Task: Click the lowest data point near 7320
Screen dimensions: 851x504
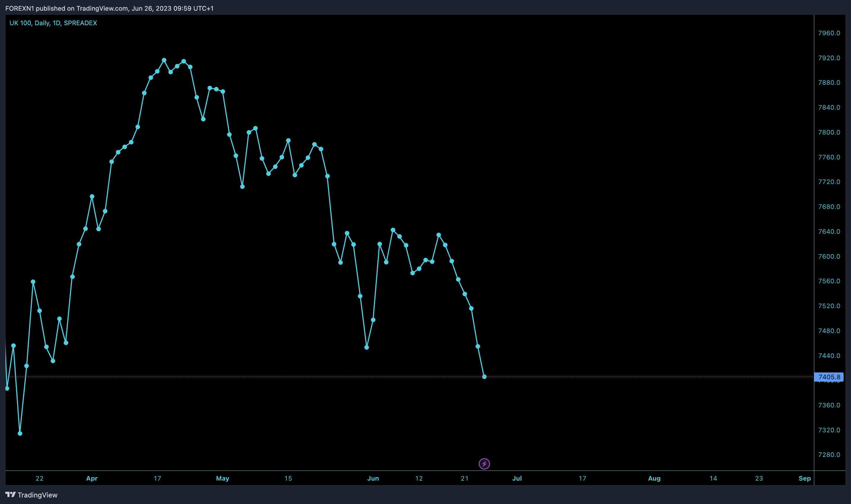Action: coord(20,433)
